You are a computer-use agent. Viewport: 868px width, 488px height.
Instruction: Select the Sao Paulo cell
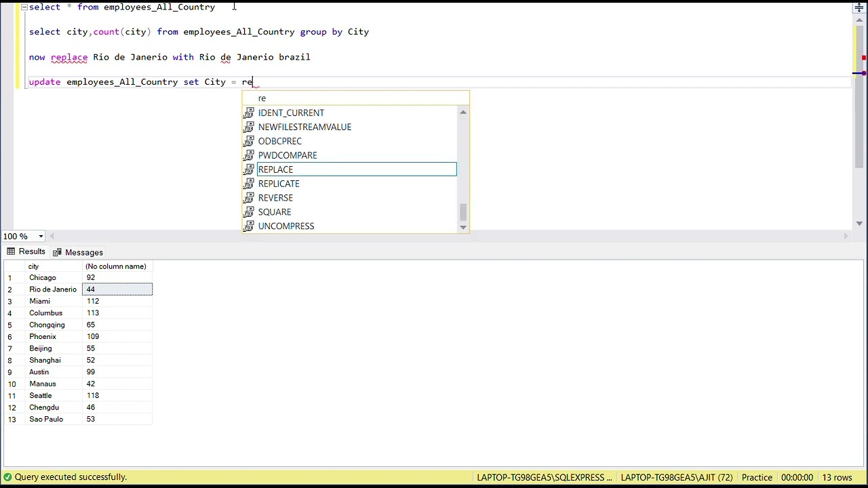point(54,420)
